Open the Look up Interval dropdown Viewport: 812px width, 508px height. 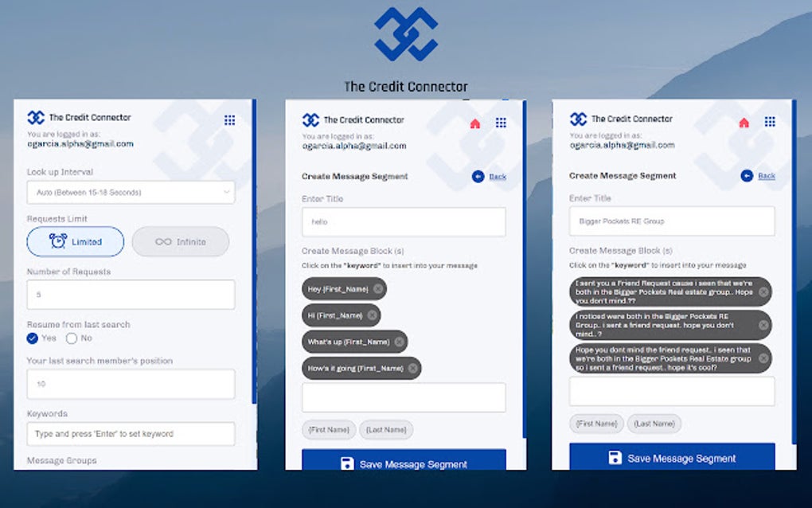131,192
